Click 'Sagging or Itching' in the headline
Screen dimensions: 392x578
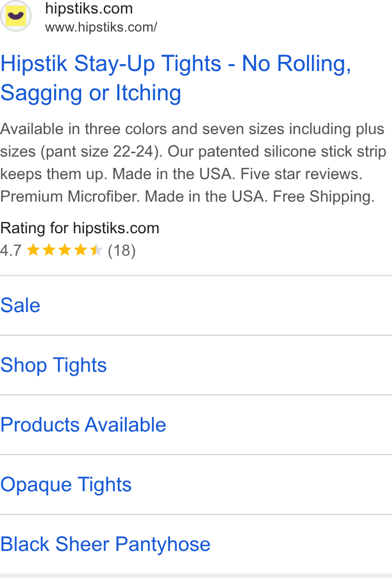pos(91,92)
